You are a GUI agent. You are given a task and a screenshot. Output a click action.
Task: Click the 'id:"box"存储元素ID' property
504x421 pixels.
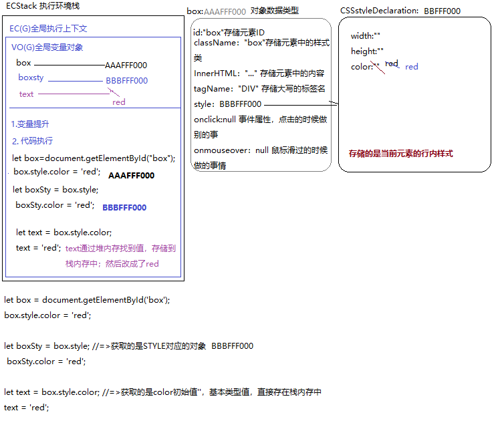(229, 33)
